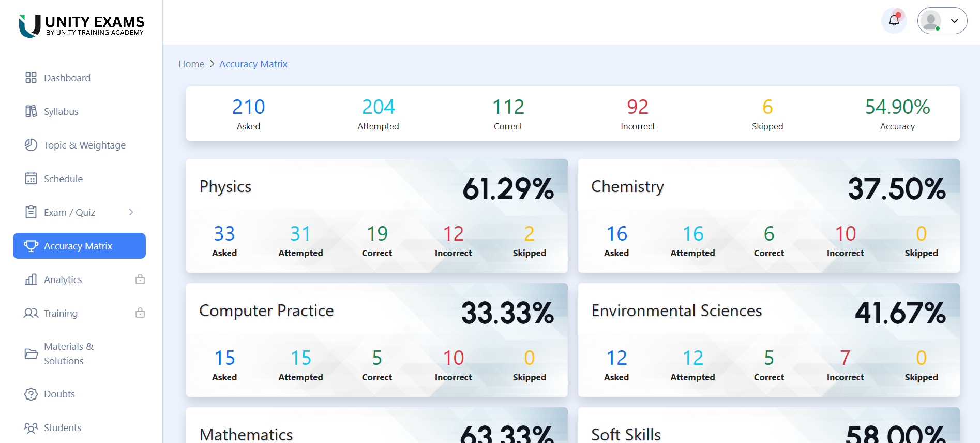
Task: Click the Unity Exams logo
Action: [x=82, y=25]
